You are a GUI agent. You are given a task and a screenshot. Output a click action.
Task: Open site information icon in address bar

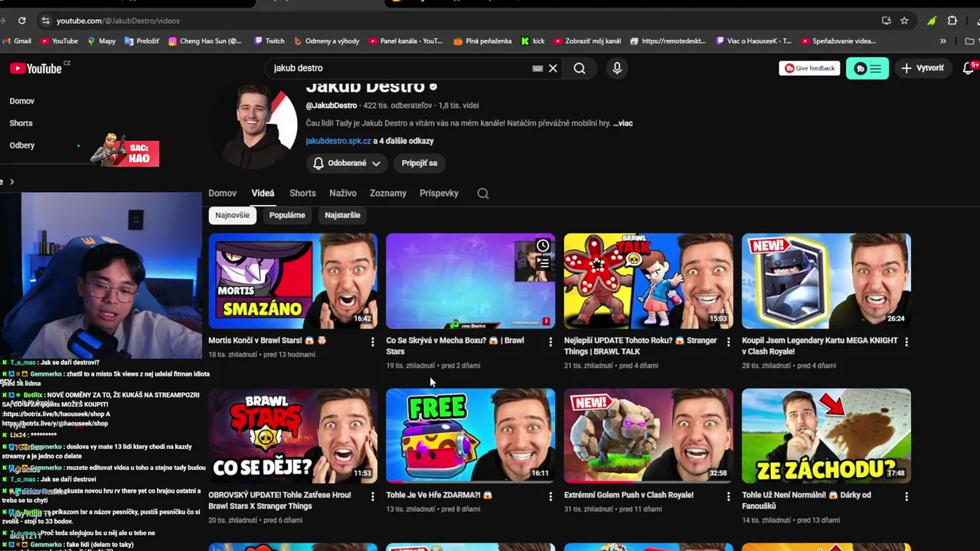click(x=45, y=21)
